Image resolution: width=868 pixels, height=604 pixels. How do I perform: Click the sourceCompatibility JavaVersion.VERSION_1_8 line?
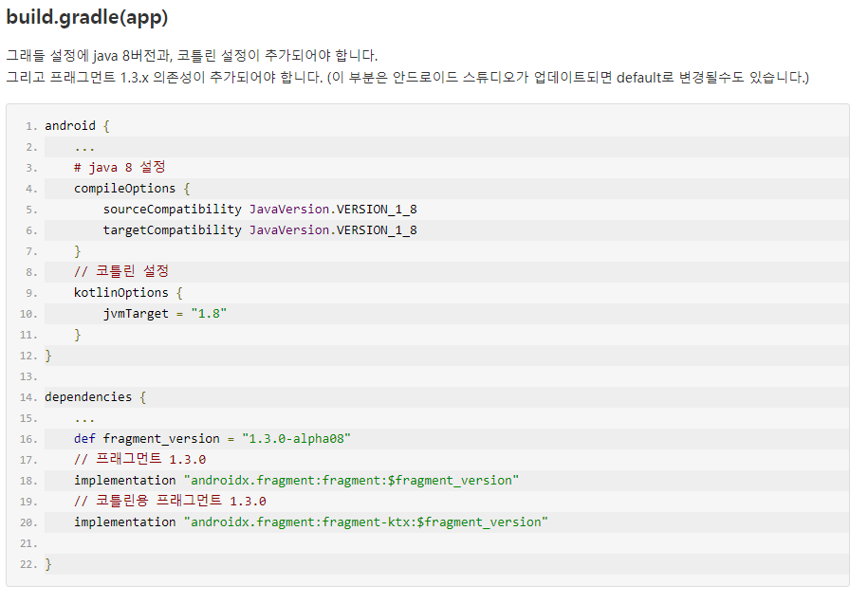tap(260, 210)
